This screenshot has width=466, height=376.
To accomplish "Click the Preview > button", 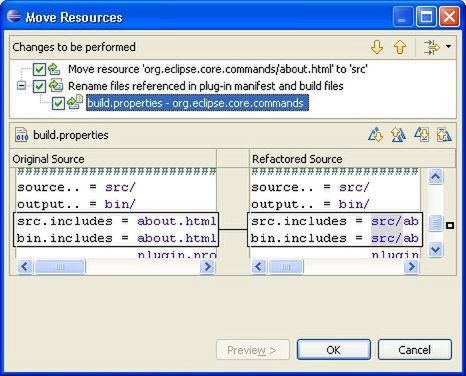I will (252, 350).
